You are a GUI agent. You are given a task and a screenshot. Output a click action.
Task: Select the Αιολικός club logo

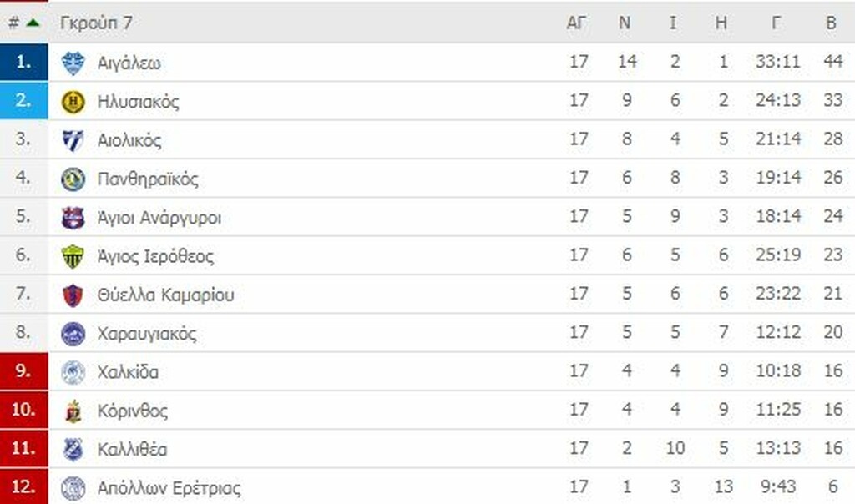[75, 139]
